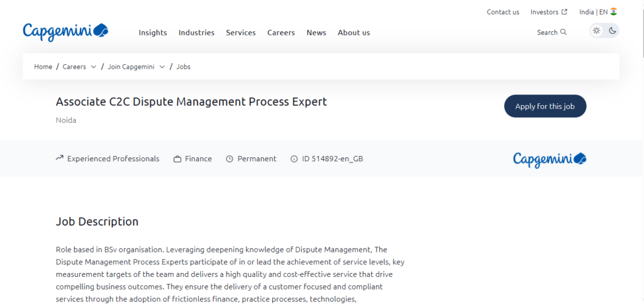The image size is (644, 304).
Task: Click the job ID info icon
Action: (294, 159)
